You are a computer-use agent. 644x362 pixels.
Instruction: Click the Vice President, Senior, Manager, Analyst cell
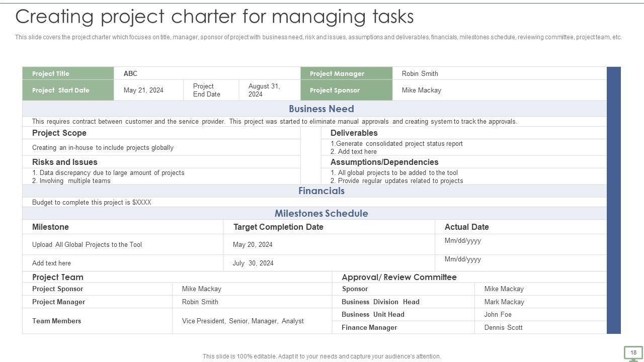point(243,321)
